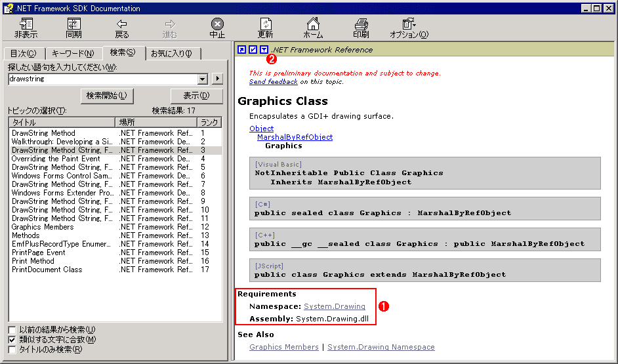Click the search text field containing drawstring
The image size is (618, 364).
pos(103,79)
